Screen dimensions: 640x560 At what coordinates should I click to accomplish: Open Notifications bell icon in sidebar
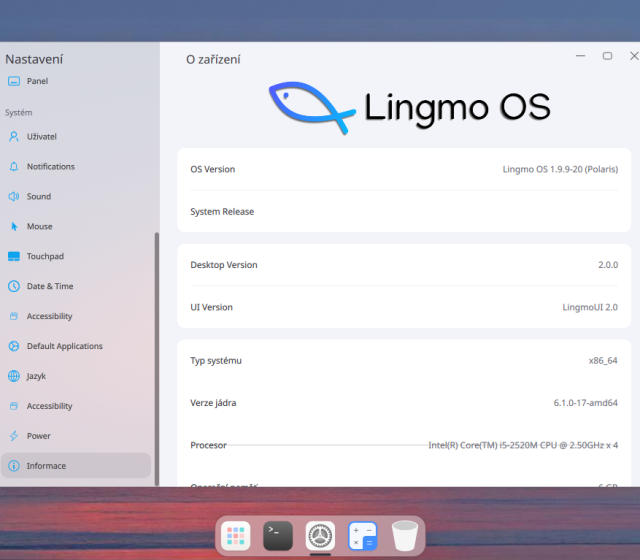[14, 166]
